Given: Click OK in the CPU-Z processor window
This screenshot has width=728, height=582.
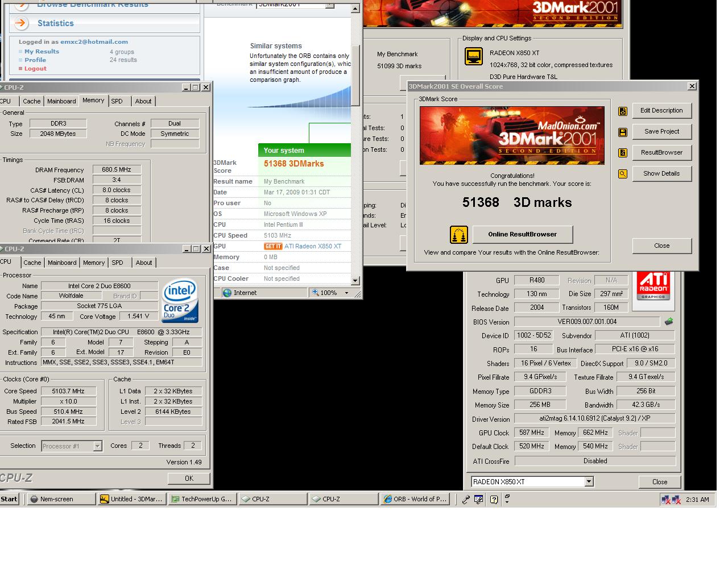Looking at the screenshot, I should [189, 479].
